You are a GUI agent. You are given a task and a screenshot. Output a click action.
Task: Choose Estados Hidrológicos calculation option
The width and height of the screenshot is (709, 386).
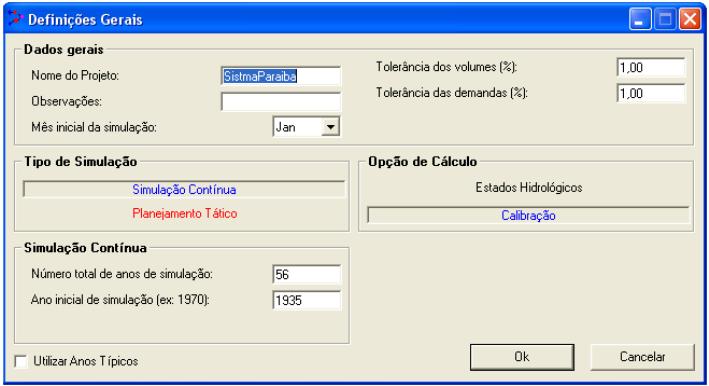click(529, 188)
